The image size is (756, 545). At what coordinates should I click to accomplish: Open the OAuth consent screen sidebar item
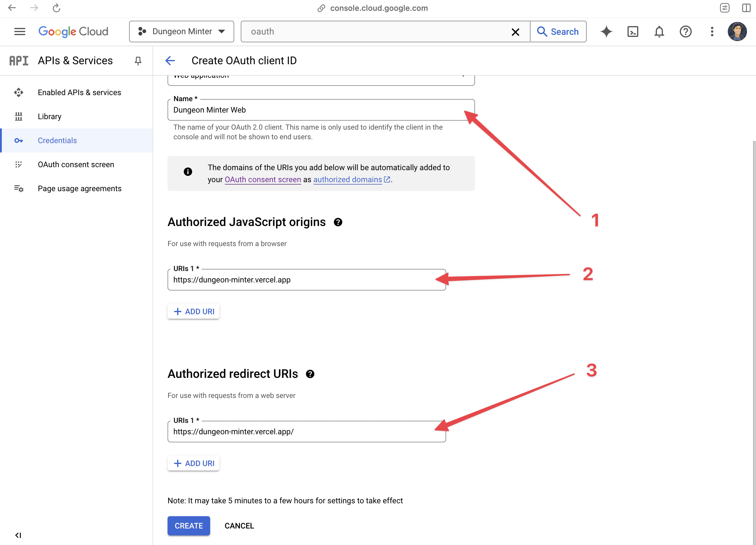pyautogui.click(x=76, y=164)
